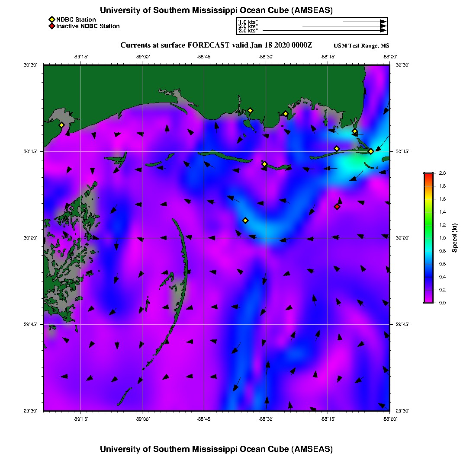Click the yellow diamond icon in legend
The width and height of the screenshot is (476, 454).
tap(51, 19)
